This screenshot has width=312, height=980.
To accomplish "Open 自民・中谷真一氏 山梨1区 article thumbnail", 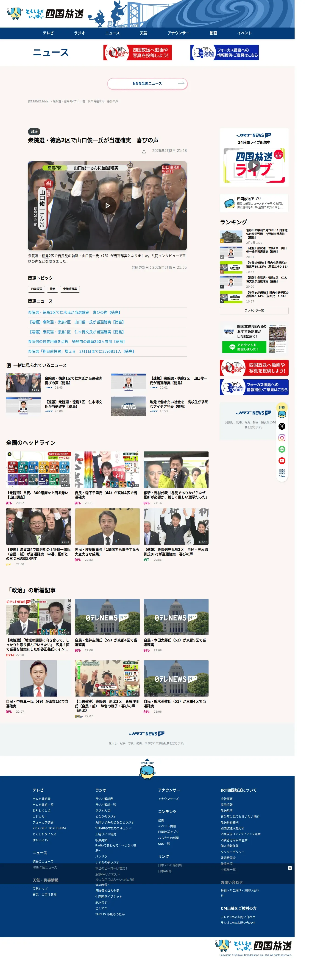I will click(x=39, y=678).
